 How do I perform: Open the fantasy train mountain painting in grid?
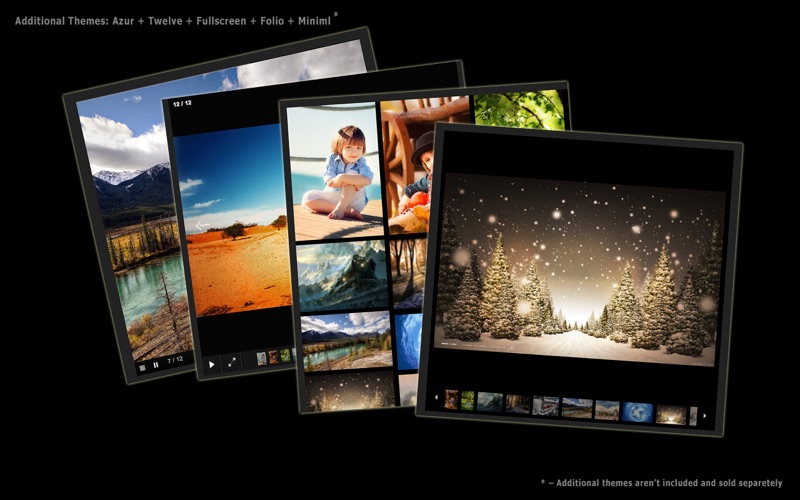[x=343, y=276]
